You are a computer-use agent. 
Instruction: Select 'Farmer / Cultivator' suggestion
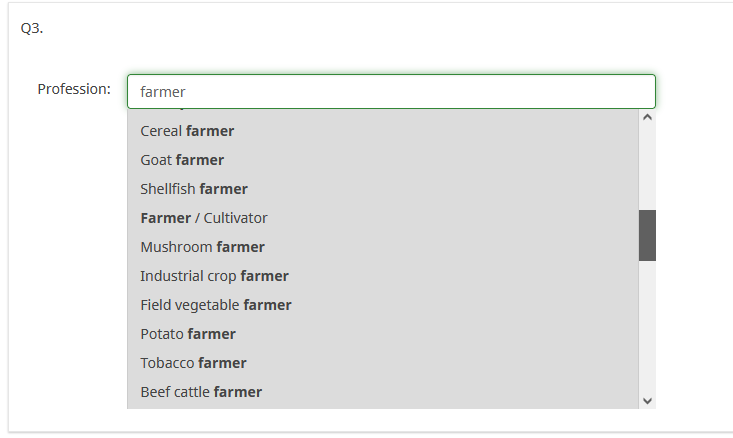(204, 218)
